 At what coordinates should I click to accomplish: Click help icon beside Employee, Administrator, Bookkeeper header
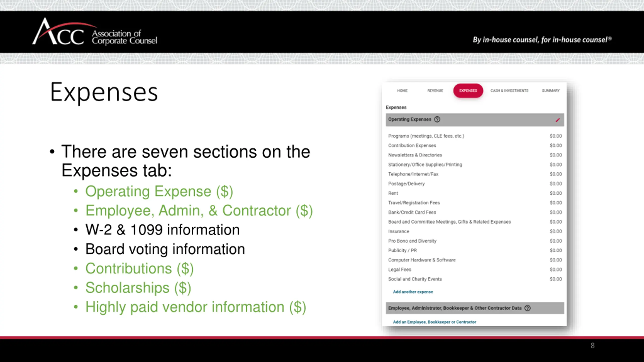tap(528, 308)
